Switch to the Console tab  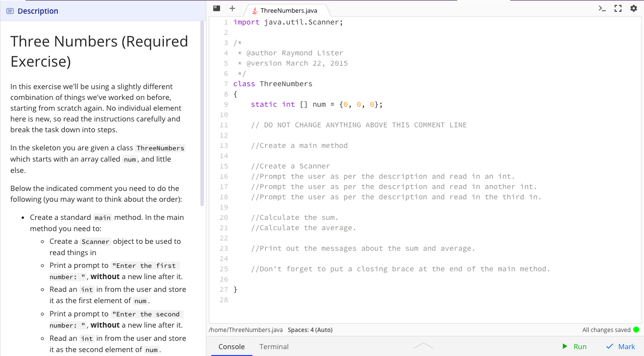pos(231,347)
